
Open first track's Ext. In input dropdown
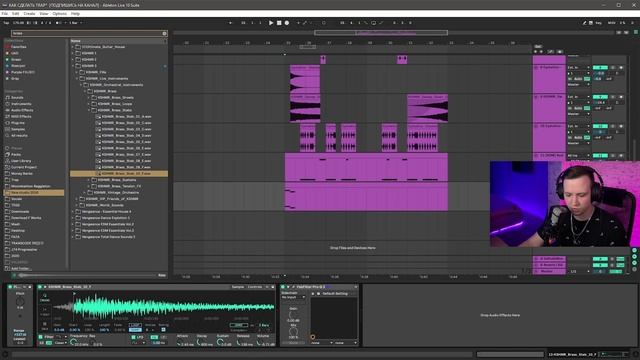[x=578, y=68]
